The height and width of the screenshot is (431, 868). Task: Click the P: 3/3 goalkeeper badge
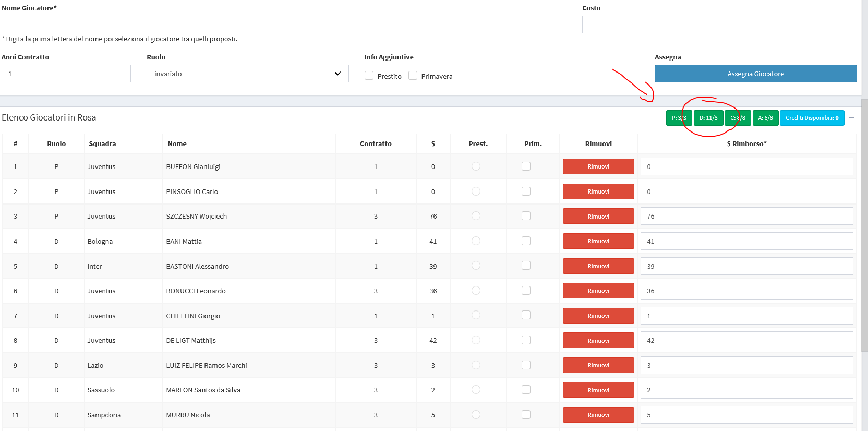click(x=679, y=118)
